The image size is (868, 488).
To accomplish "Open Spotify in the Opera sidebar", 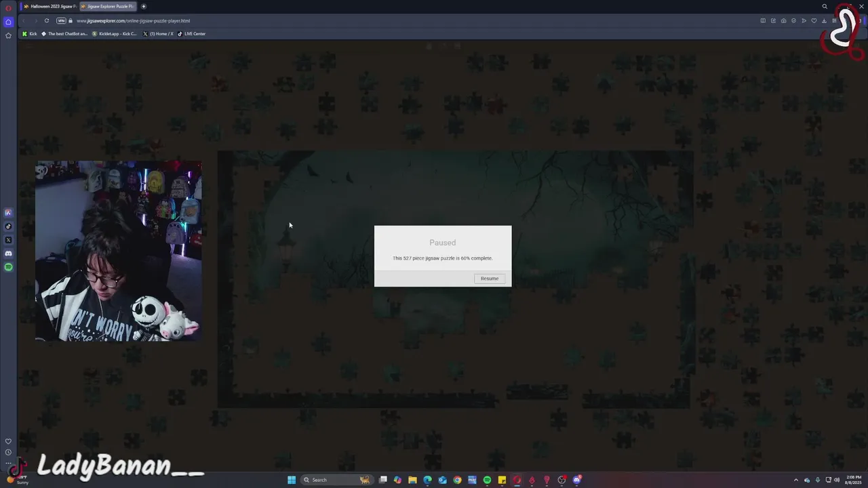I will coord(8,267).
